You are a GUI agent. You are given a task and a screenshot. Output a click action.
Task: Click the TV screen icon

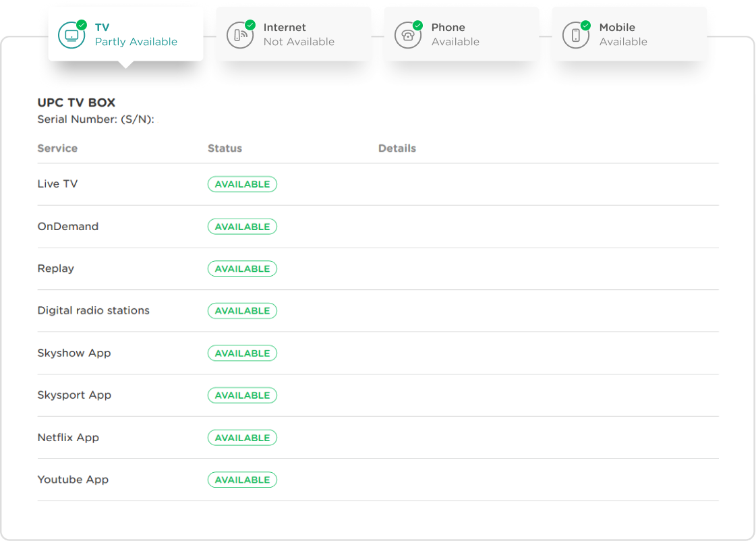pos(71,35)
